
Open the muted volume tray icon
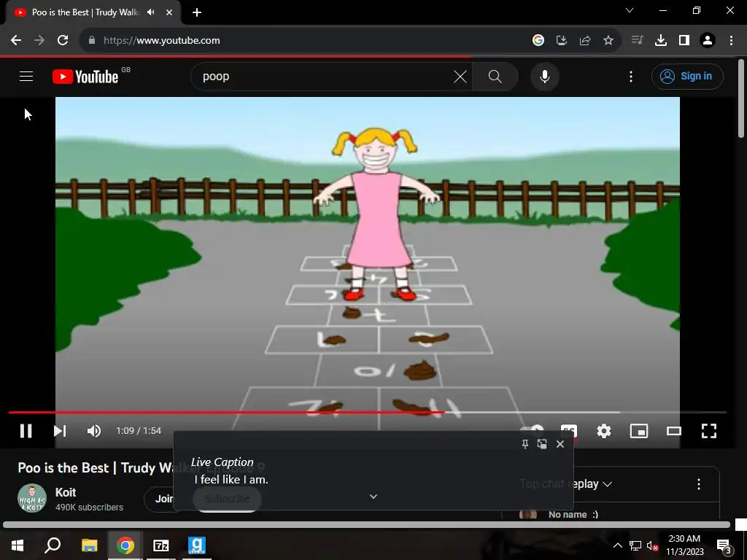pyautogui.click(x=652, y=545)
